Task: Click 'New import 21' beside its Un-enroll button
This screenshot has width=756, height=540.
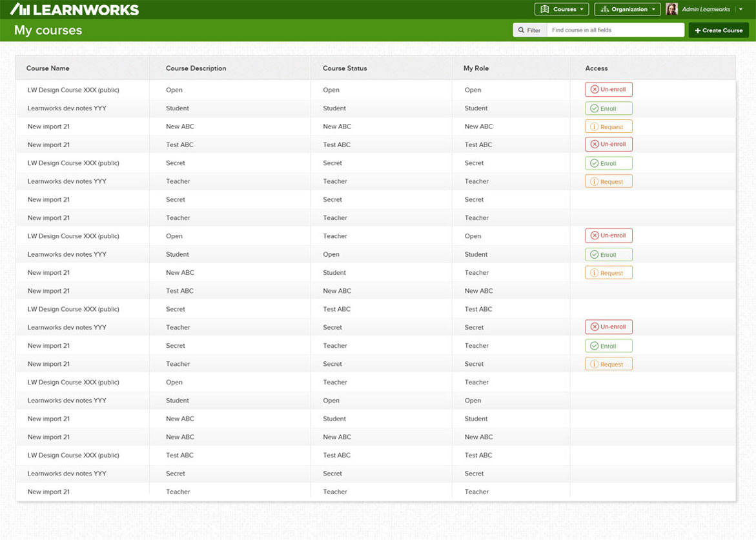Action: [x=48, y=145]
